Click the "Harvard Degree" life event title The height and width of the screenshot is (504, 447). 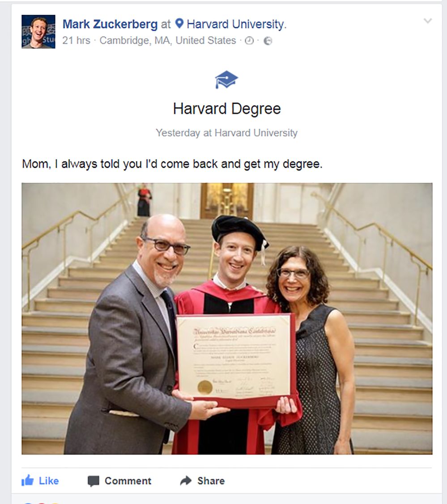click(227, 109)
